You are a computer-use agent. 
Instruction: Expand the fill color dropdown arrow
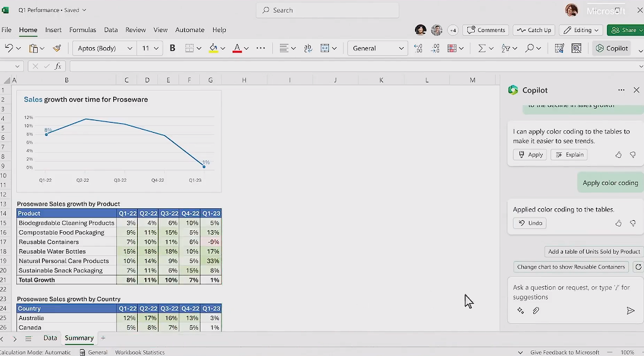(223, 48)
